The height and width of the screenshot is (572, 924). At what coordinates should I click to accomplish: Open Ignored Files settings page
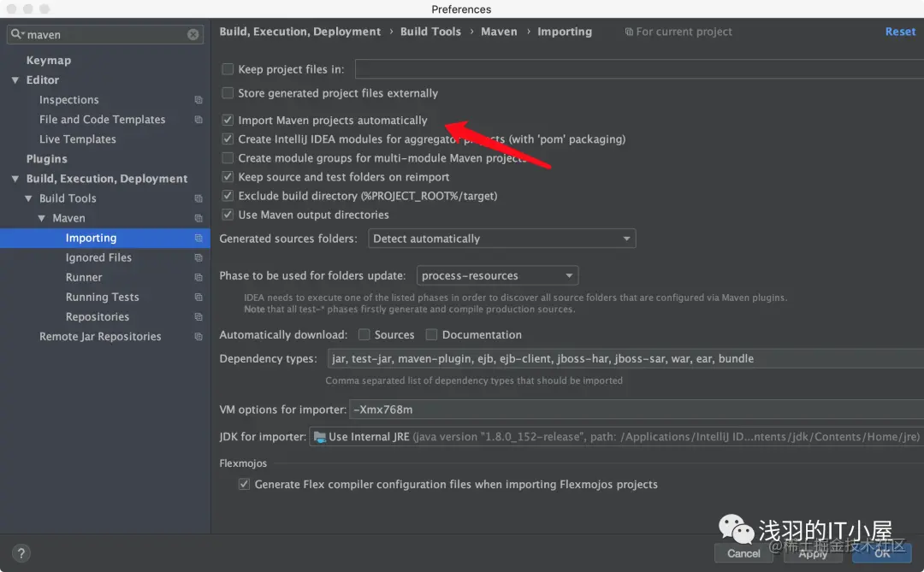point(98,258)
